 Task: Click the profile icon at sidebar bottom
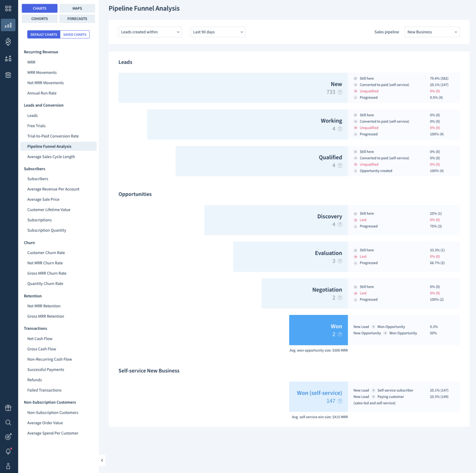8,466
